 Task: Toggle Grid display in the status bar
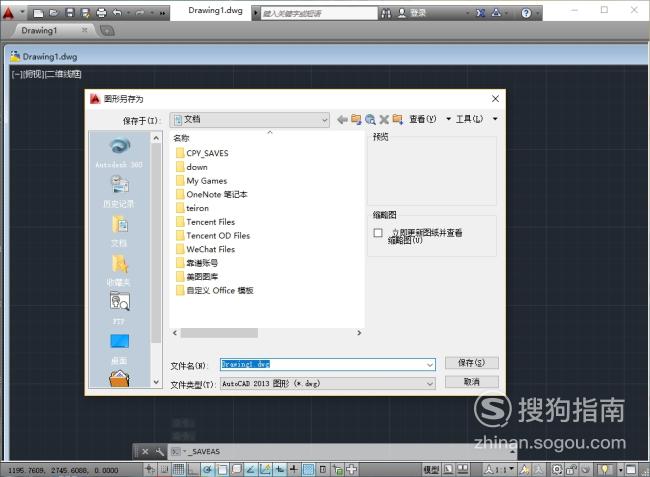pos(179,470)
